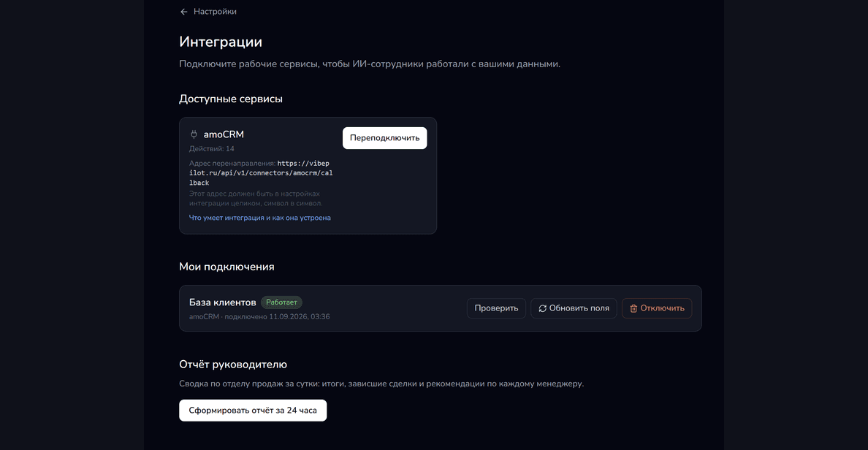Click the Доступные сервисы heading
The width and height of the screenshot is (868, 450).
[231, 99]
